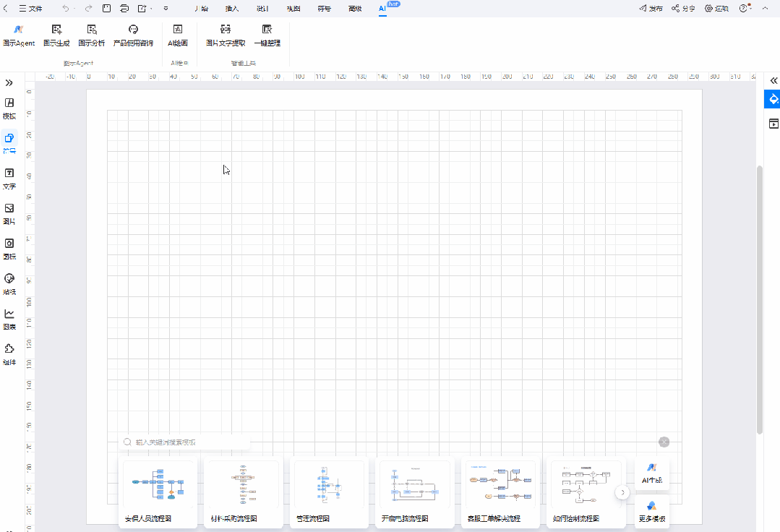
Task: Open the 图表 panel in the left sidebar
Action: click(x=9, y=319)
